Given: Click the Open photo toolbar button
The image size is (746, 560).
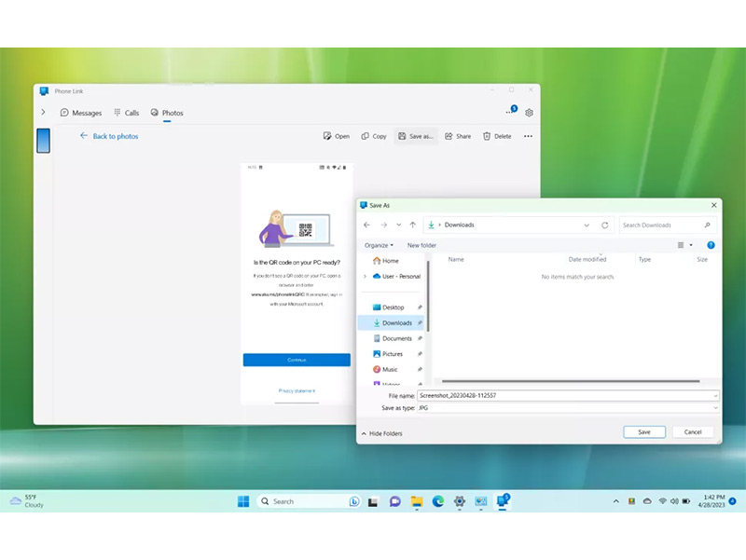Looking at the screenshot, I should click(x=337, y=136).
